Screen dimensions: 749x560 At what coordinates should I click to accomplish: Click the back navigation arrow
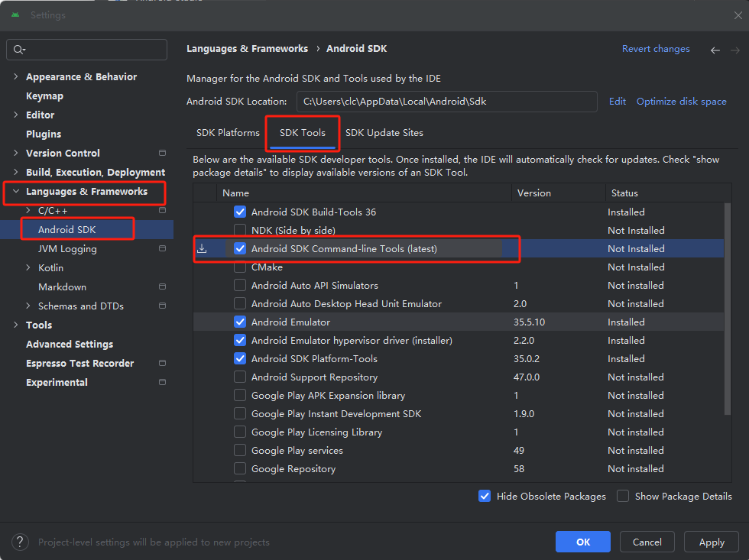click(715, 50)
